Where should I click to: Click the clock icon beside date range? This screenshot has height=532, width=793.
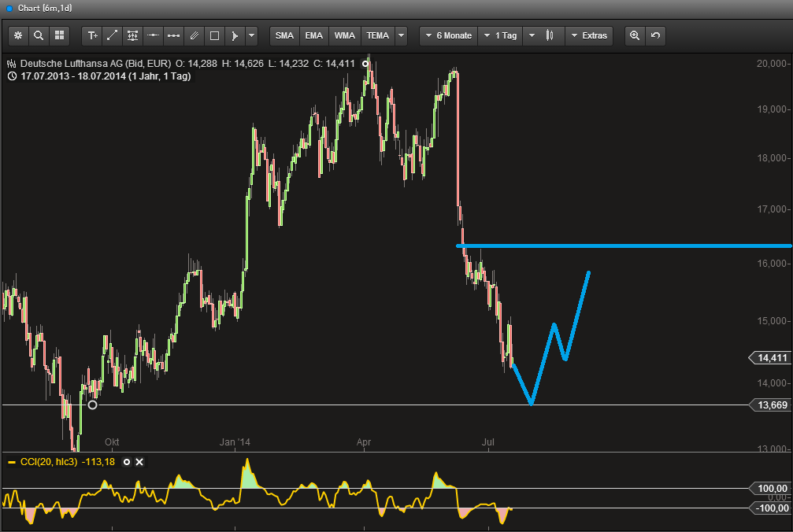click(x=12, y=76)
